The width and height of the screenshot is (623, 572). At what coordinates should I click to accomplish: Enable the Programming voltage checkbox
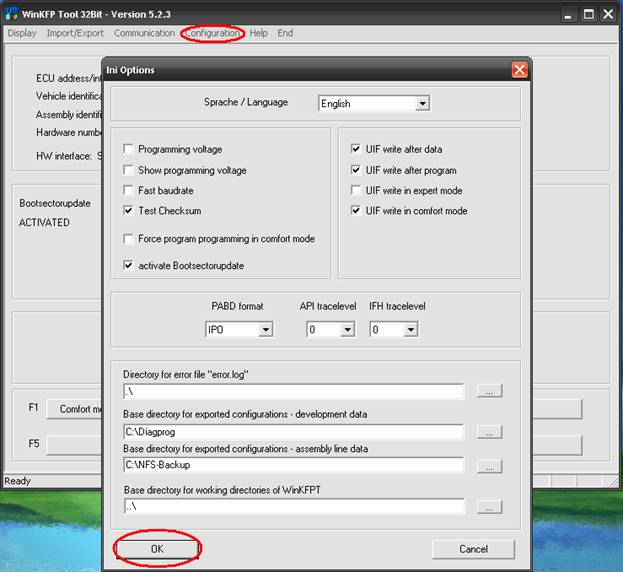[x=128, y=149]
